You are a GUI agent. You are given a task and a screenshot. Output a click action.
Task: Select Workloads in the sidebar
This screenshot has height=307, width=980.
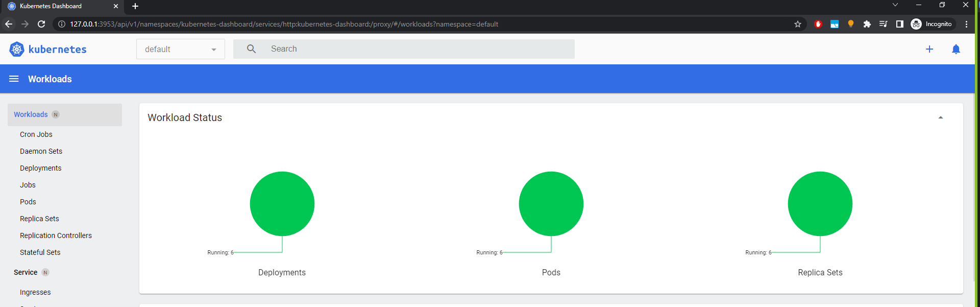[x=65, y=114]
